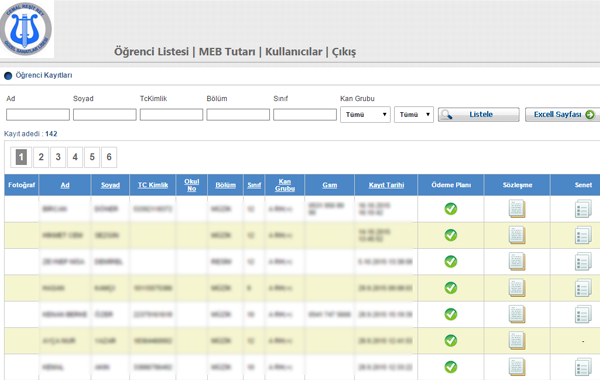Open Senet list icon in fourth row
Screen dimensions: 600x380
[x=583, y=288]
